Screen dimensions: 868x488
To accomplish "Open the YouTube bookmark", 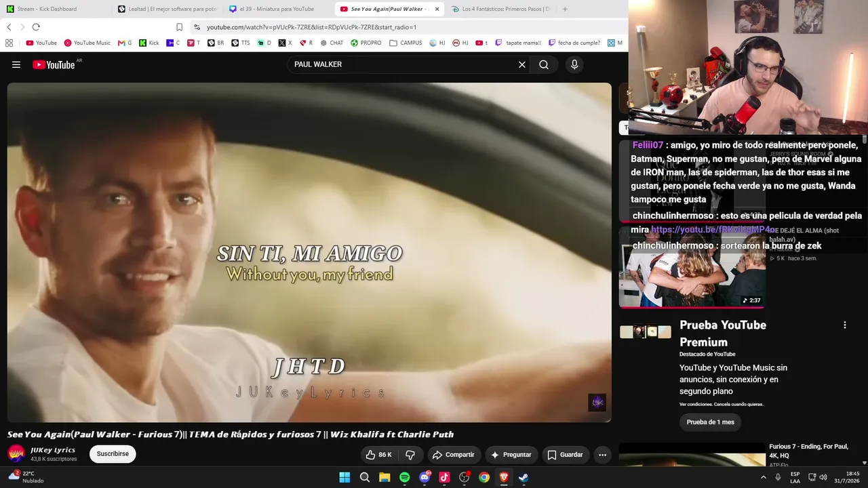I will [41, 43].
